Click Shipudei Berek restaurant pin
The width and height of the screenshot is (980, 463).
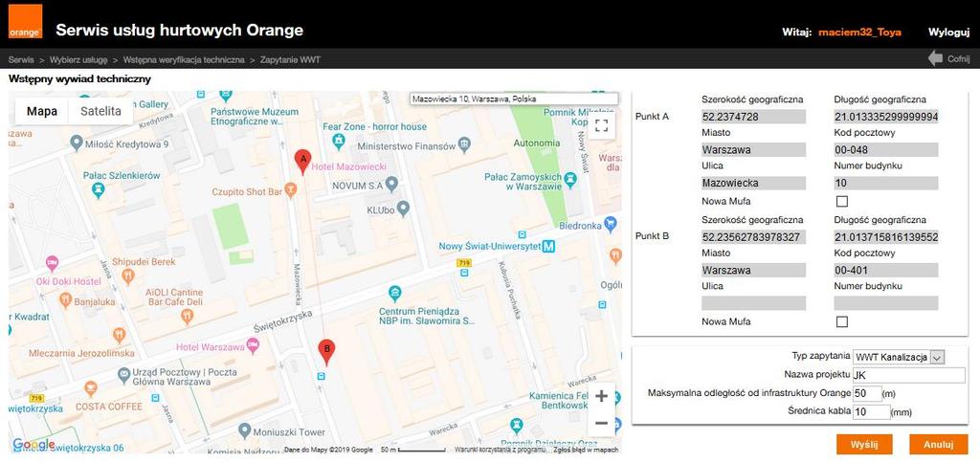[x=128, y=276]
